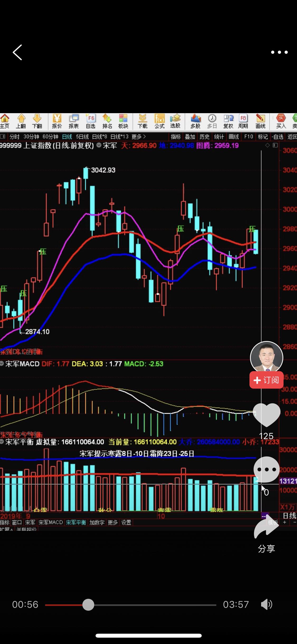Select the bottom 宋军MACD tab
Image resolution: width=297 pixels, height=644 pixels.
pos(51,522)
